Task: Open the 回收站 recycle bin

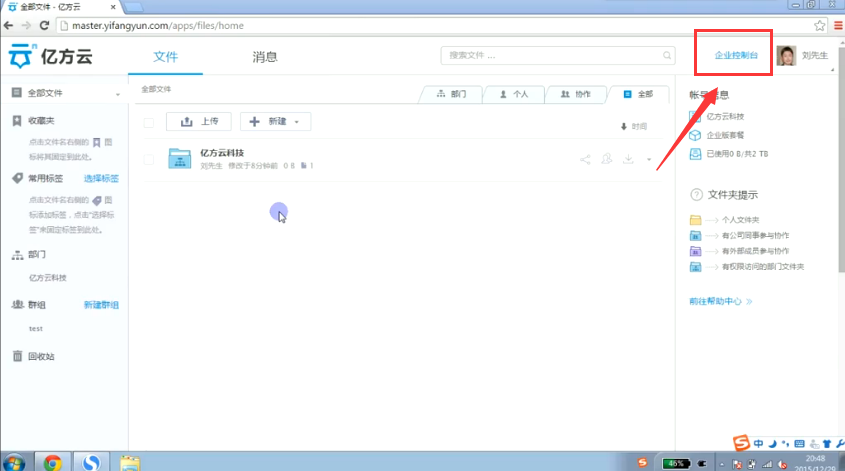Action: 41,356
